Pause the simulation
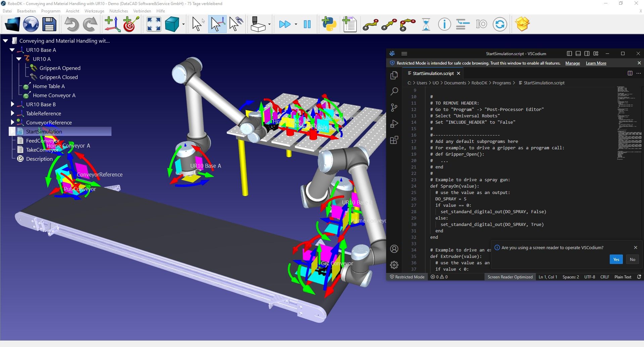The width and height of the screenshot is (644, 347). (x=307, y=25)
